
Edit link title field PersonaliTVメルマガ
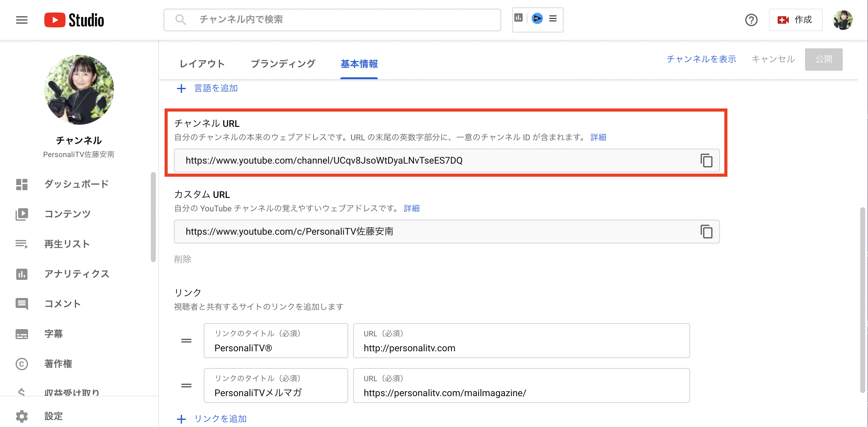click(x=276, y=386)
